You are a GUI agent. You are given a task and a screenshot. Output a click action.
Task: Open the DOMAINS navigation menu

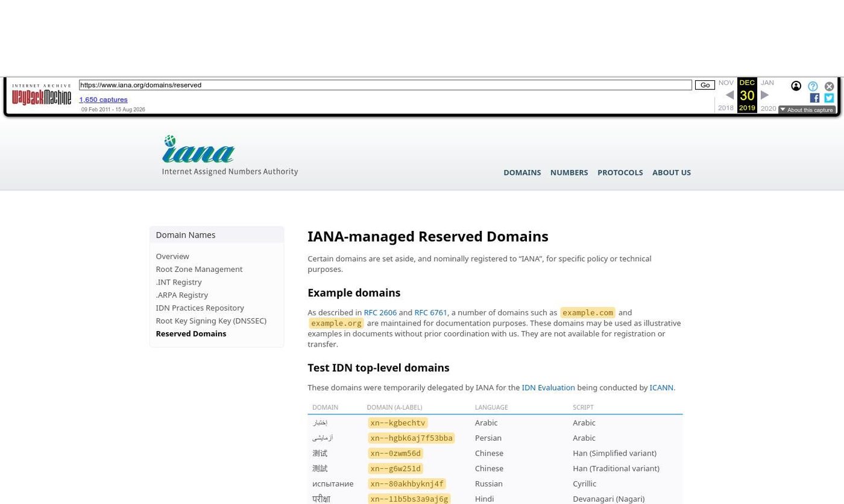(x=522, y=172)
